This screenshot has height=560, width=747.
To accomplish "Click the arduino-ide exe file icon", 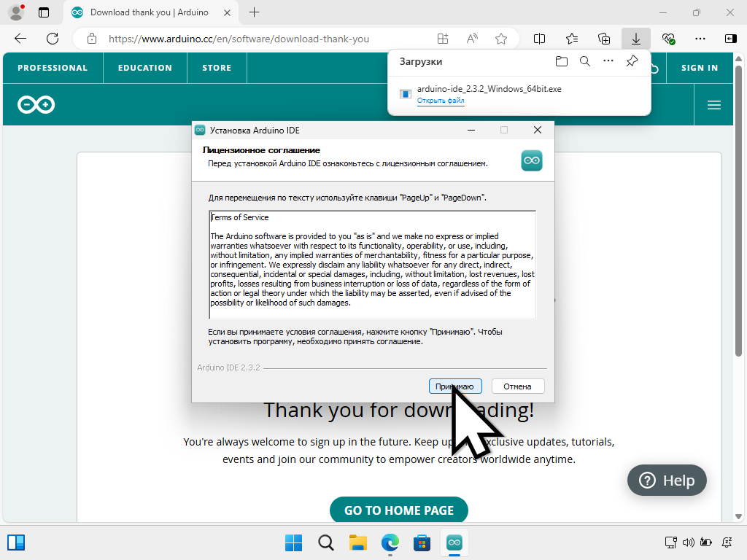I will [406, 94].
